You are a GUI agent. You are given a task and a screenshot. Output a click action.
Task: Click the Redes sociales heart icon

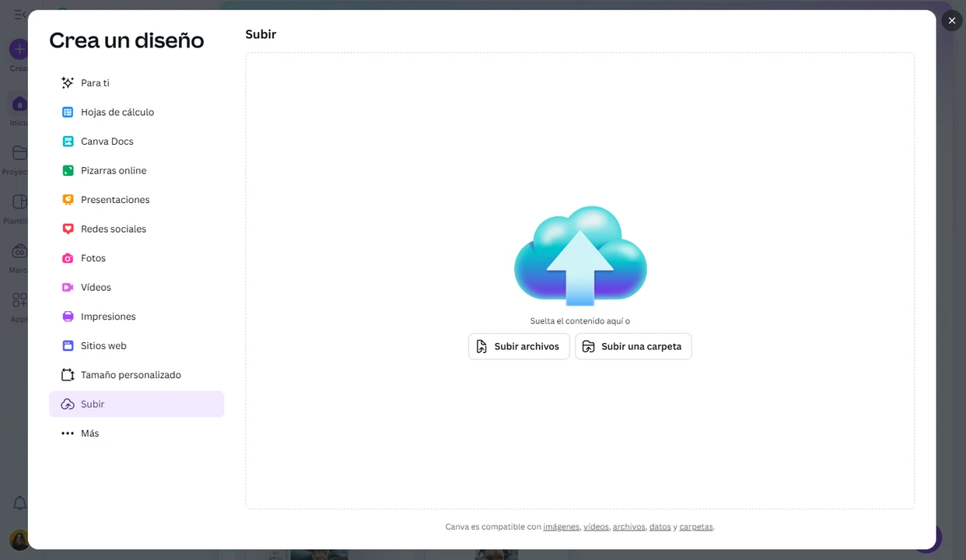68,229
